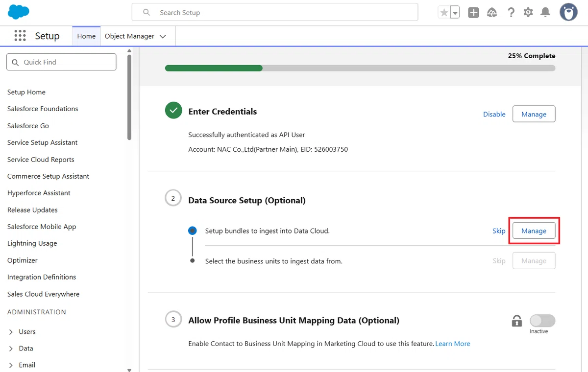Image resolution: width=588 pixels, height=372 pixels.
Task: Click the step 2 circle icon
Action: [173, 198]
